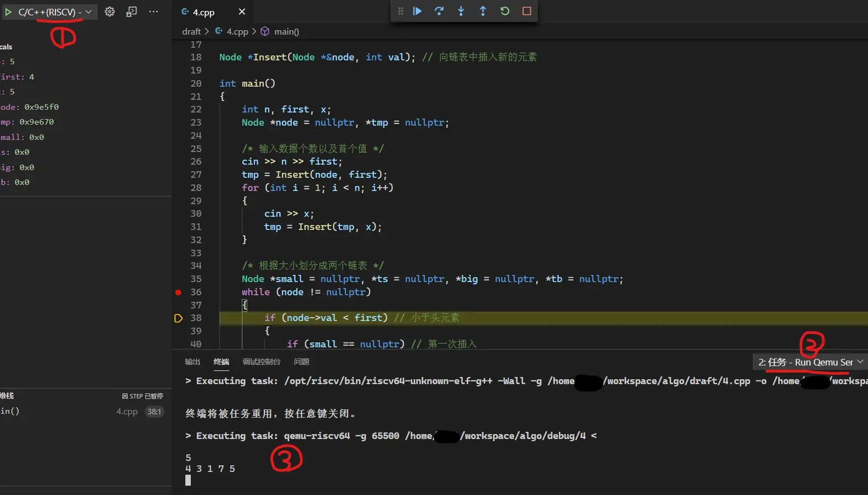Switch to the 调试控制台 panel tab
Image resolution: width=868 pixels, height=495 pixels.
[x=262, y=362]
